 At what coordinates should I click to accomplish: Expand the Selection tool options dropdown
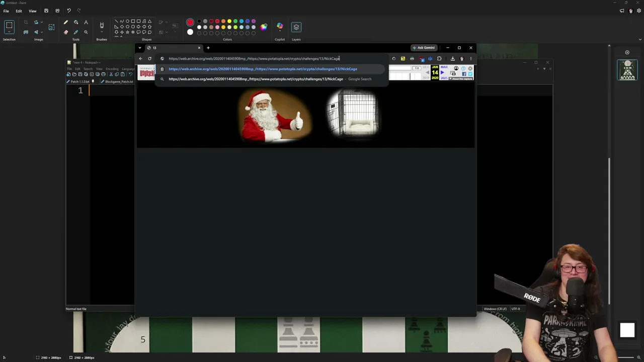click(x=9, y=33)
